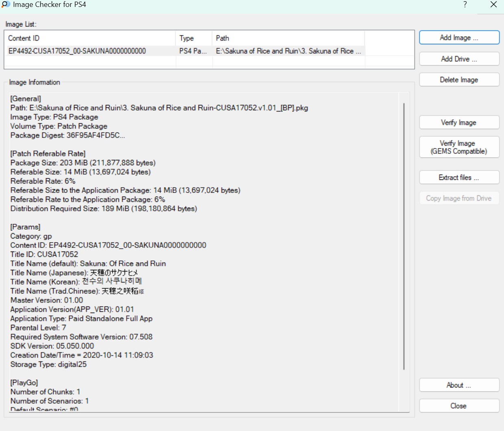Click the Referable Size to the Application Package line
The image size is (504, 431).
click(125, 190)
